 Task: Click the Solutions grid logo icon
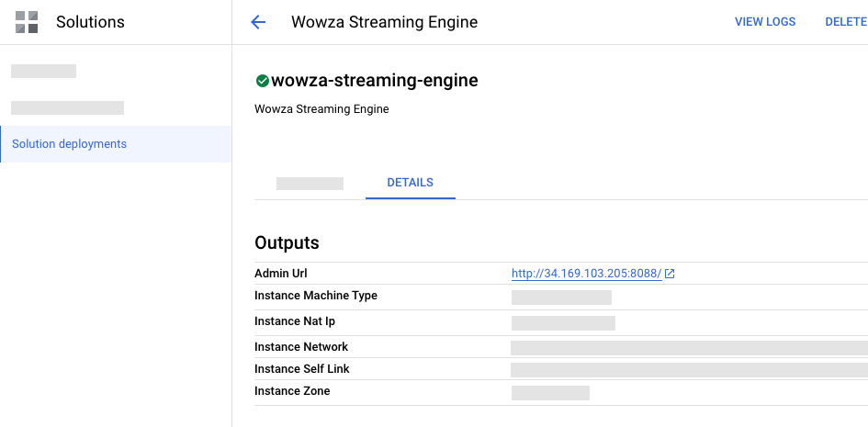27,22
